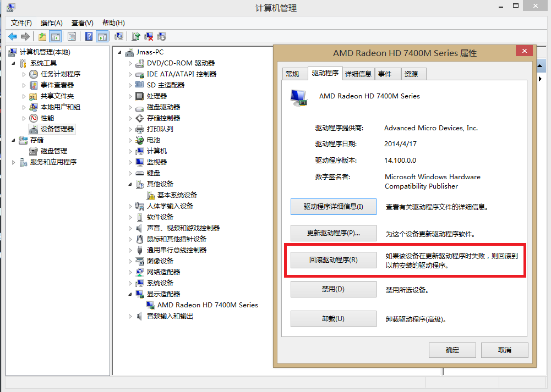Click the 图像设备 camera icon

click(x=140, y=261)
